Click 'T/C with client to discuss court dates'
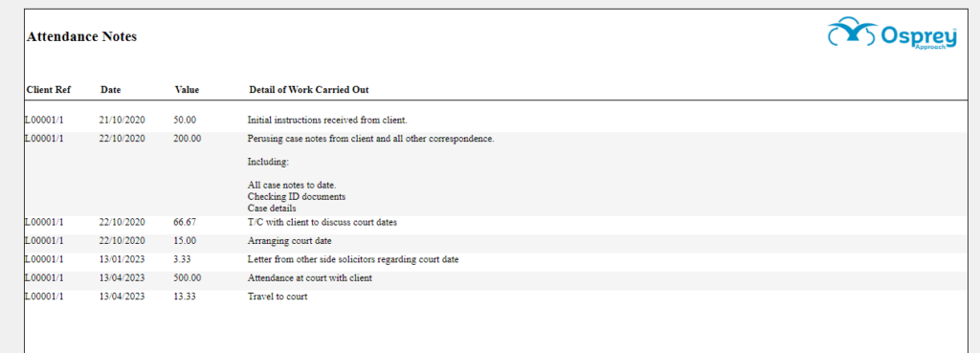The height and width of the screenshot is (353, 980). coord(322,223)
